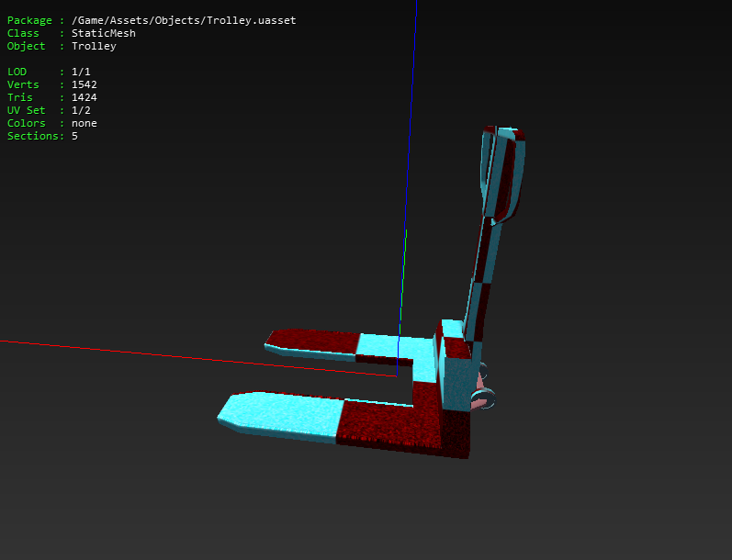Click the Sections value 5
Screen dimensions: 732x560
[x=74, y=136]
